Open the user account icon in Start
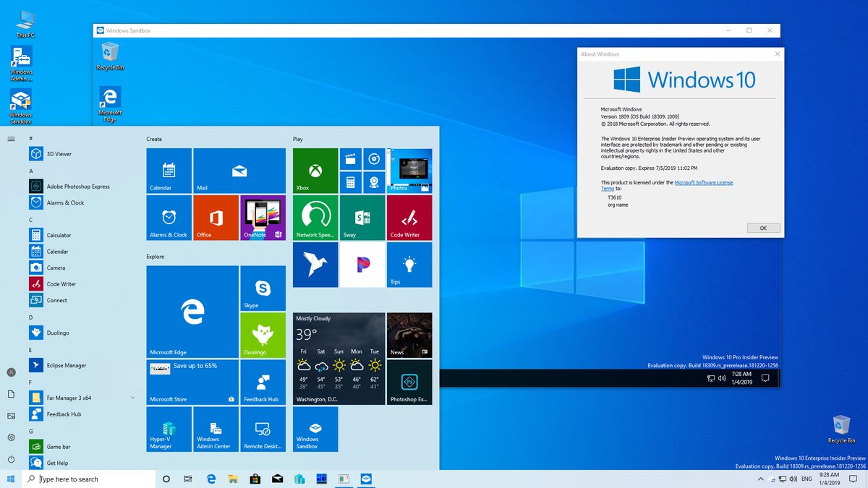868x488 pixels. click(11, 372)
